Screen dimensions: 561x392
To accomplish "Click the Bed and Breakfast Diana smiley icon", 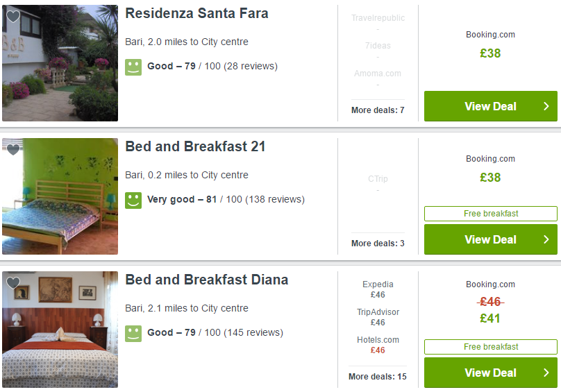I will pos(133,334).
